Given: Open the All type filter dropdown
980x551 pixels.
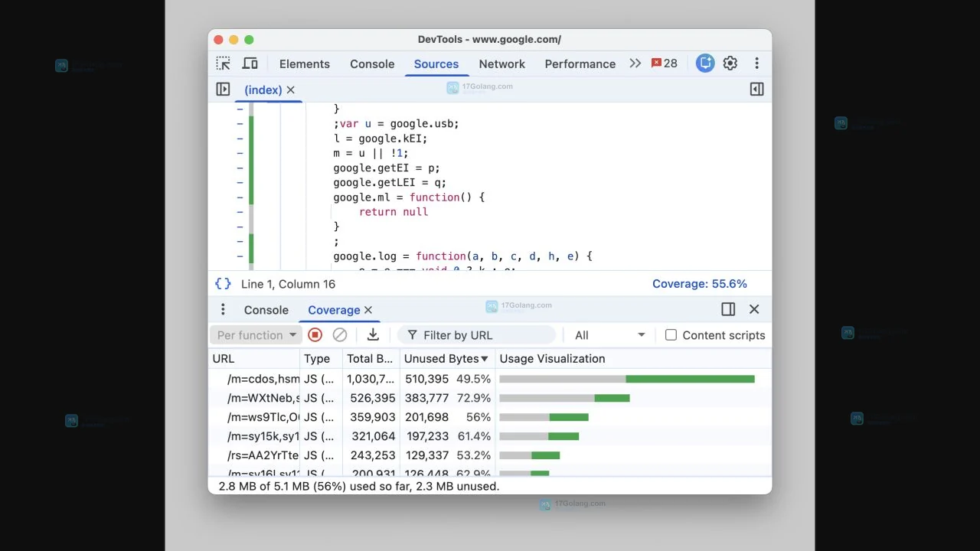Looking at the screenshot, I should point(609,335).
